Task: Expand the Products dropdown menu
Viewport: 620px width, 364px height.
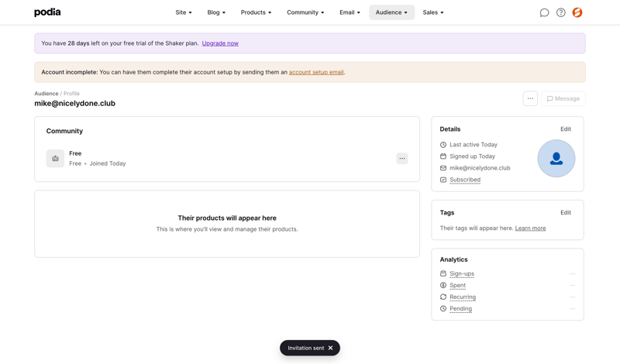Action: click(256, 12)
